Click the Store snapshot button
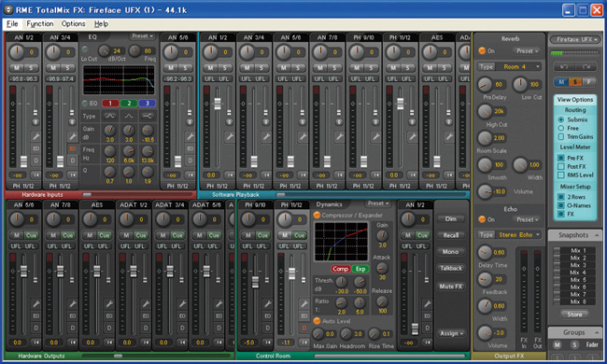Image resolution: width=607 pixels, height=364 pixels. pos(574,315)
